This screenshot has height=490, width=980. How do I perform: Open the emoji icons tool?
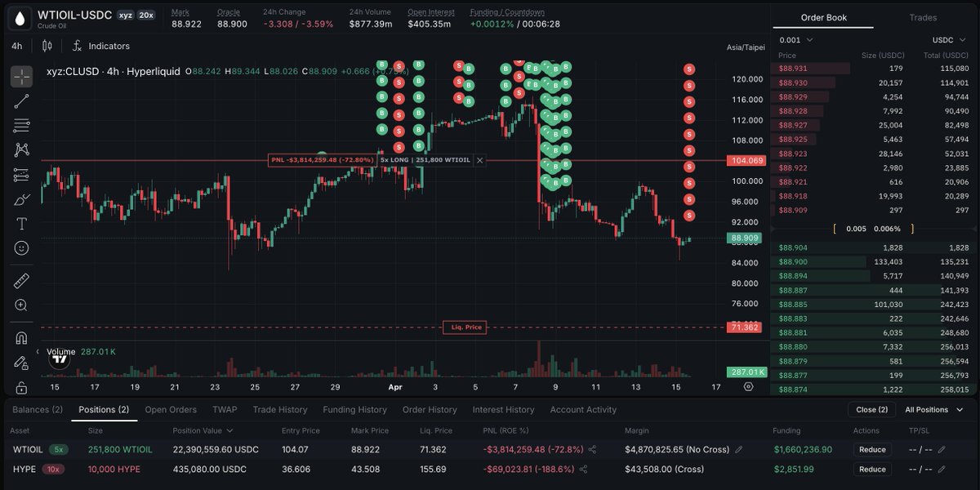click(21, 248)
